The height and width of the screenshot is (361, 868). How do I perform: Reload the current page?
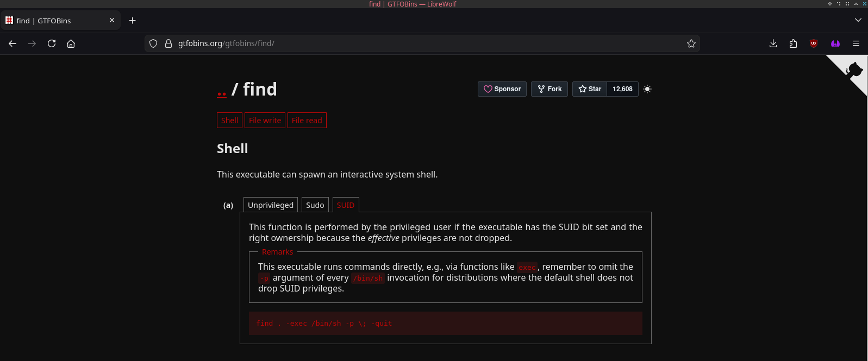(x=52, y=43)
